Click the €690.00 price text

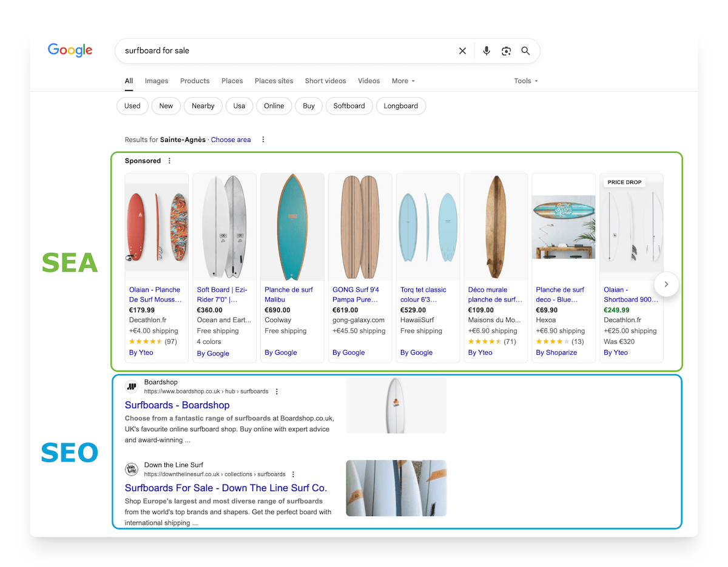point(278,310)
